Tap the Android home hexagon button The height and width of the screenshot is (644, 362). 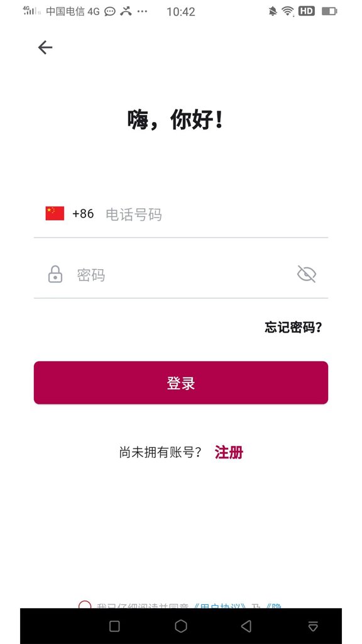181,626
